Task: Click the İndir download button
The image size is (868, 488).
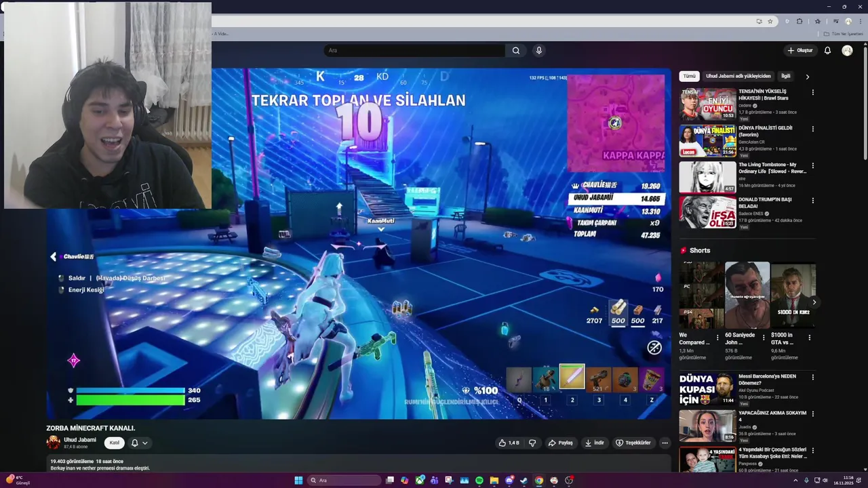Action: click(595, 443)
